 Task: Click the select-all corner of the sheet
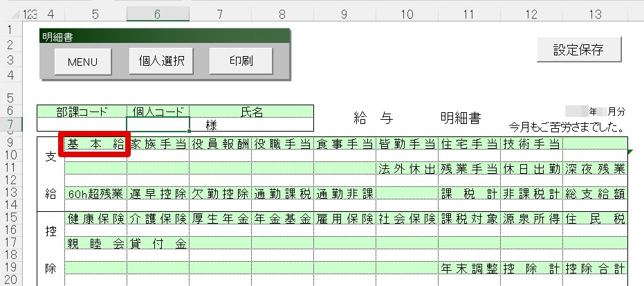[x=16, y=15]
